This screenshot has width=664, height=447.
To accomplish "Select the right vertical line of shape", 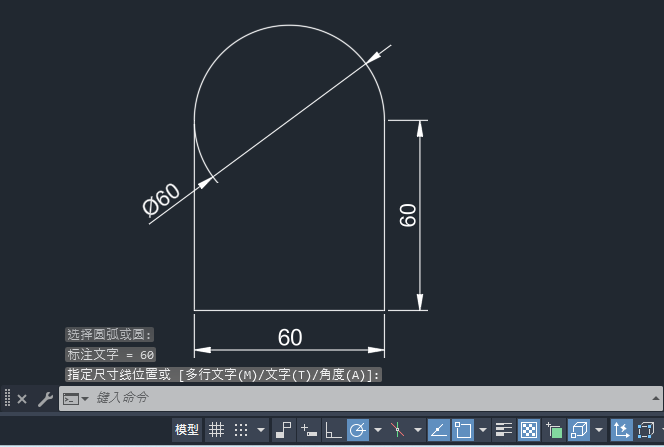I will pyautogui.click(x=385, y=215).
